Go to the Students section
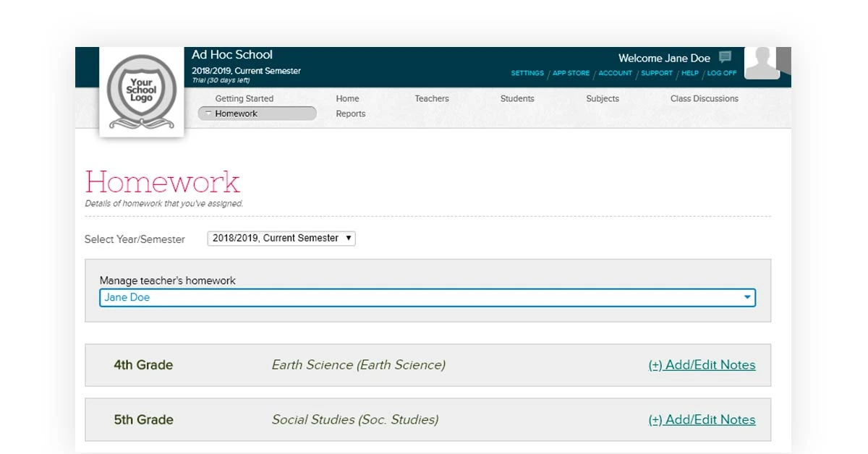This screenshot has width=868, height=454. (516, 98)
